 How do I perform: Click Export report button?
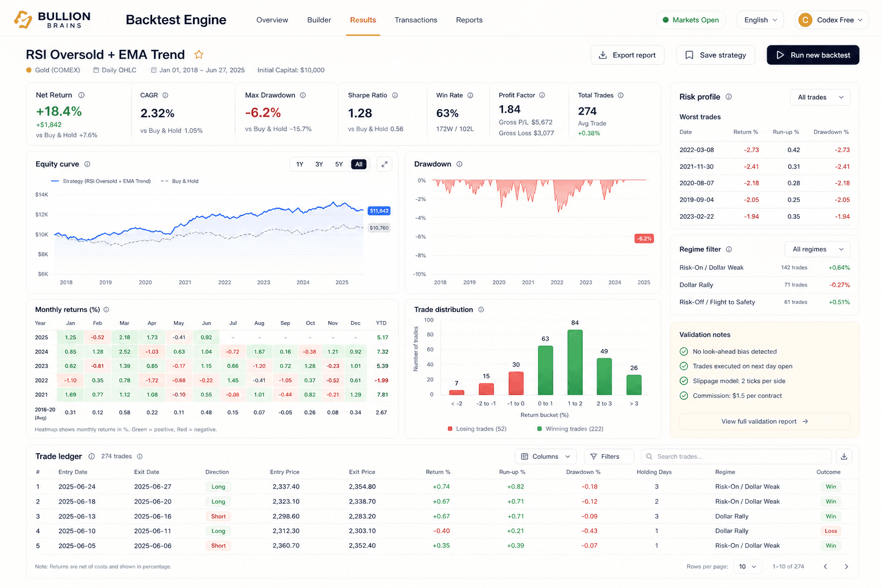pos(627,55)
